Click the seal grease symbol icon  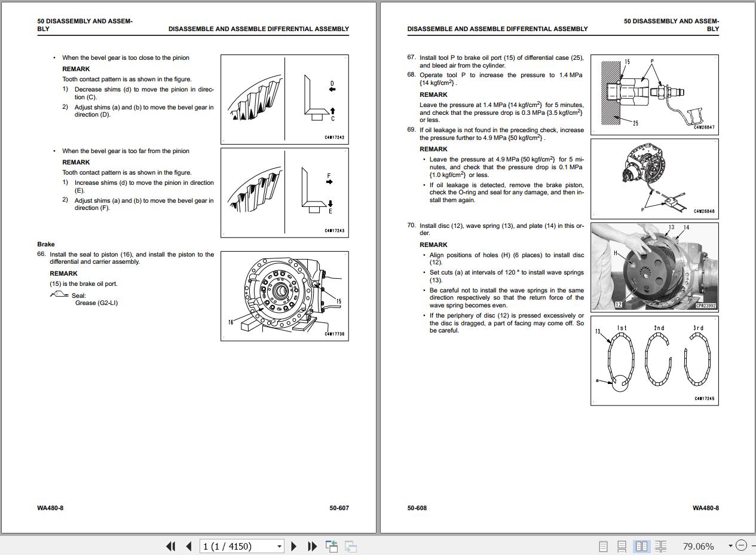point(59,294)
